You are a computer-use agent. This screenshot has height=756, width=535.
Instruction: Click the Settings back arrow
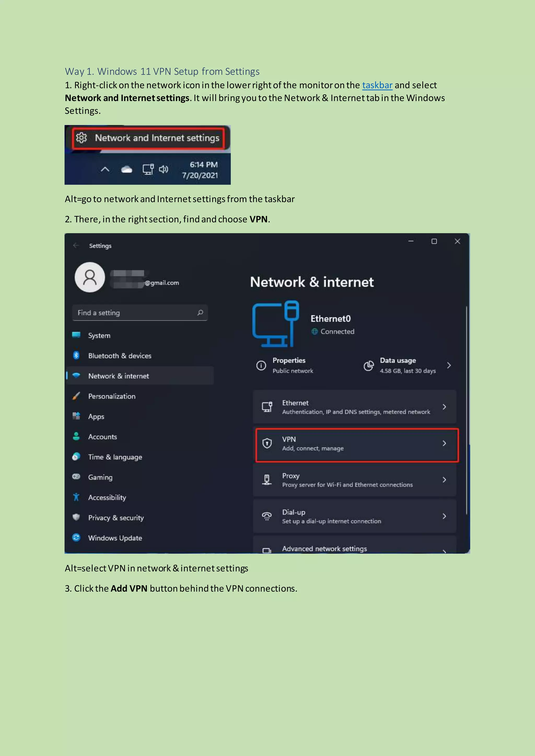tap(76, 245)
